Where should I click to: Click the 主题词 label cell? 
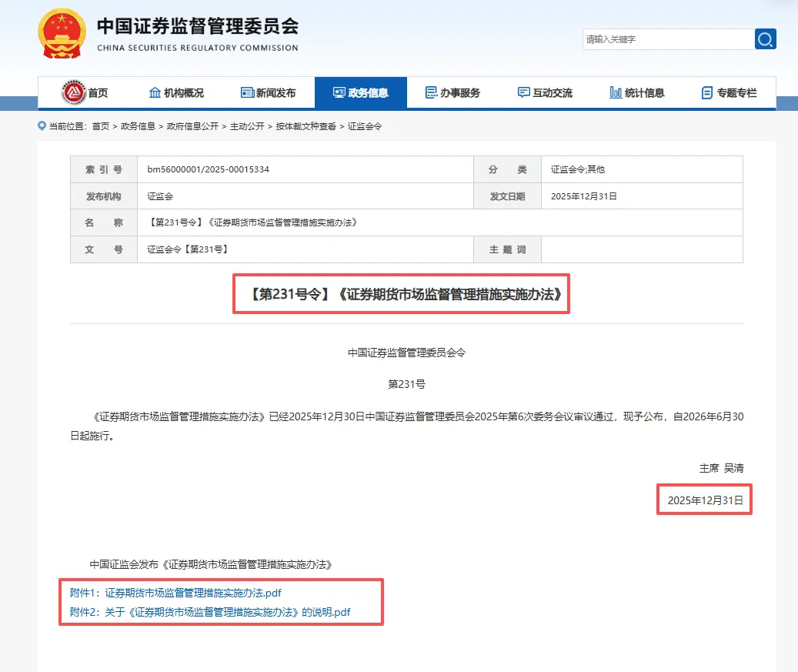(x=507, y=249)
